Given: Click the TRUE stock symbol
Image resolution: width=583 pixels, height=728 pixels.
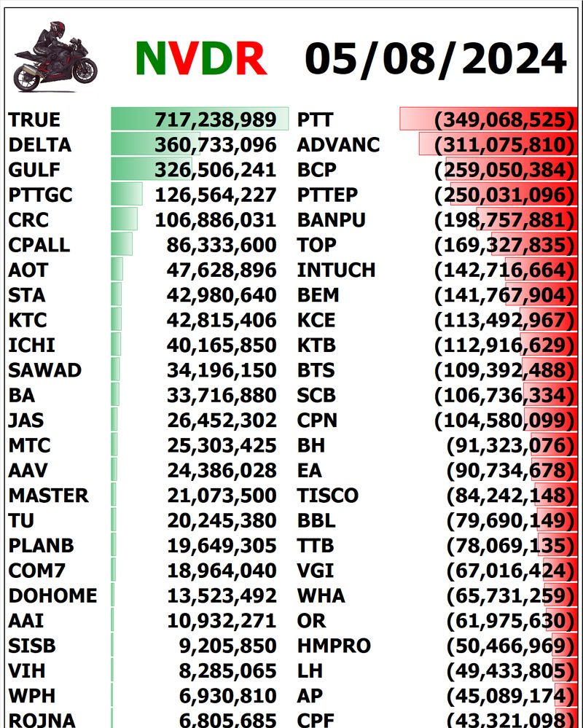Looking at the screenshot, I should click(34, 120).
